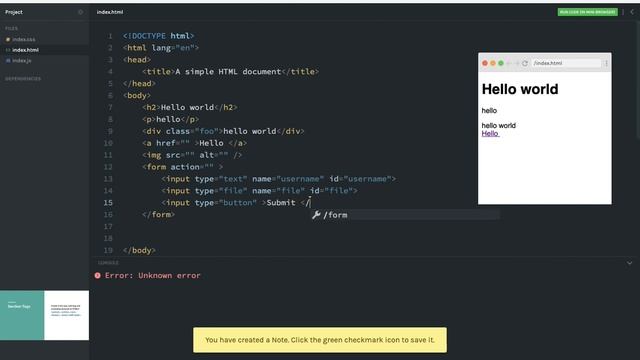Click the /index.html address field

click(566, 63)
